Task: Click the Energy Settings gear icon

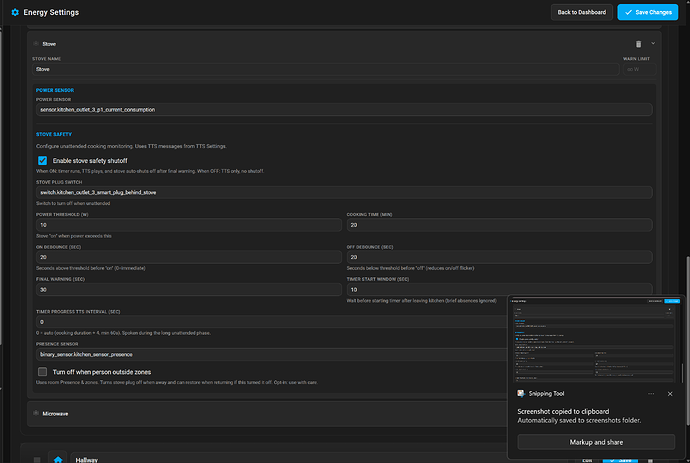Action: click(15, 12)
